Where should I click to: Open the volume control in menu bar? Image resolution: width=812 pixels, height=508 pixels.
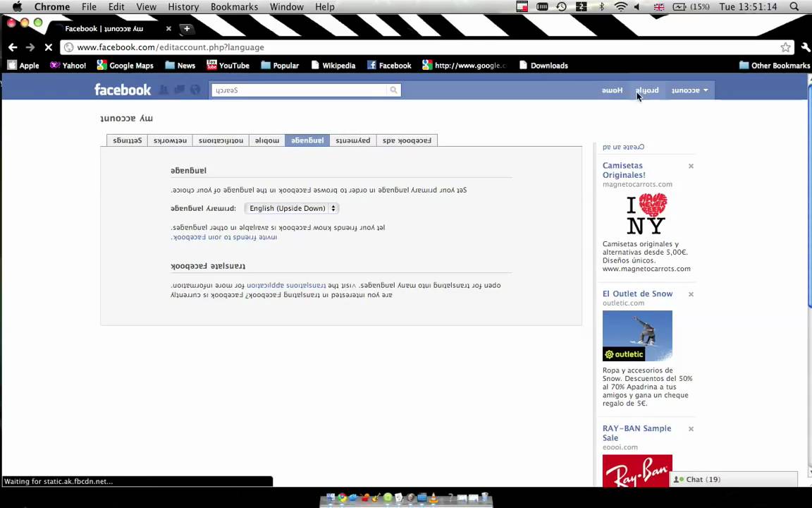(637, 7)
